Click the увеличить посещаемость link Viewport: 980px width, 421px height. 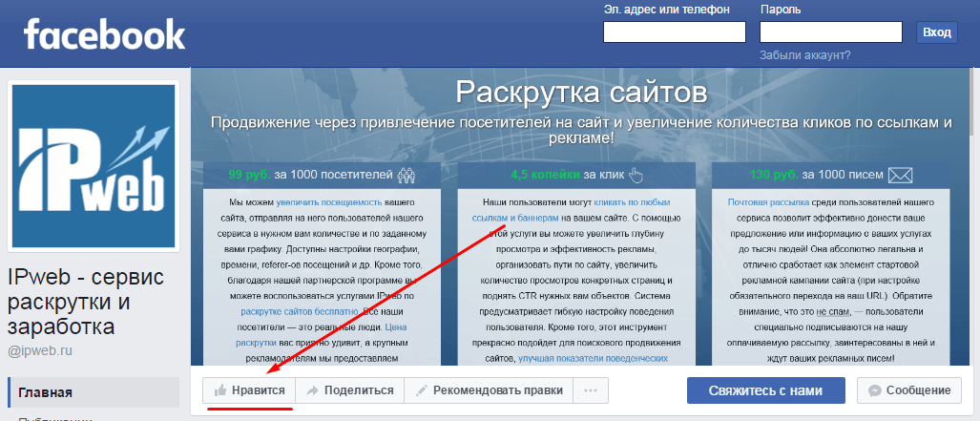point(330,202)
